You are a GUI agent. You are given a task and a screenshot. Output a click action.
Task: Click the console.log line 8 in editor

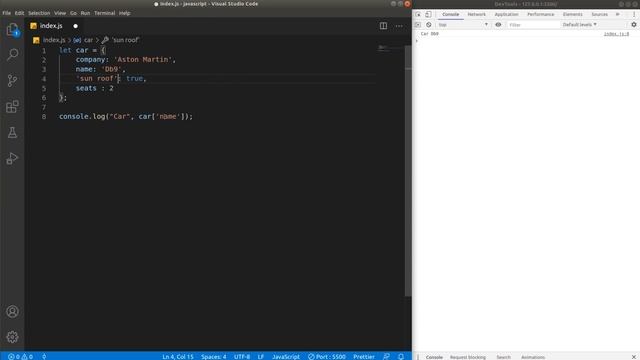[126, 116]
